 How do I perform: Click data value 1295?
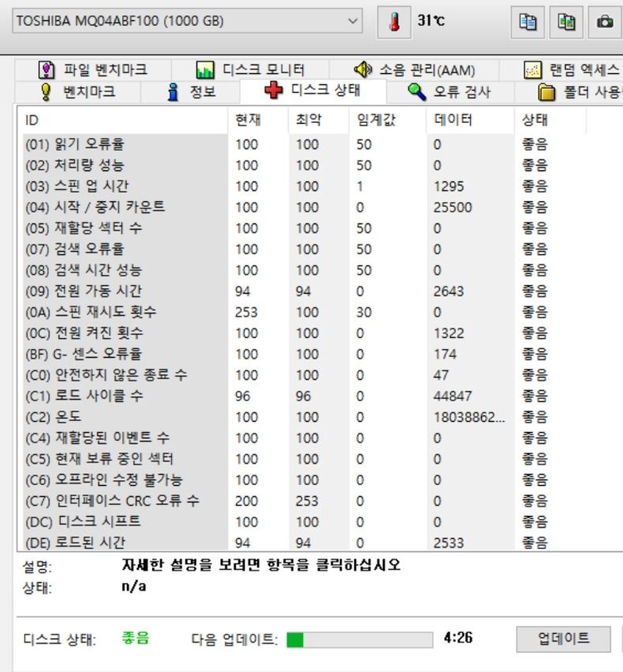pos(449,186)
